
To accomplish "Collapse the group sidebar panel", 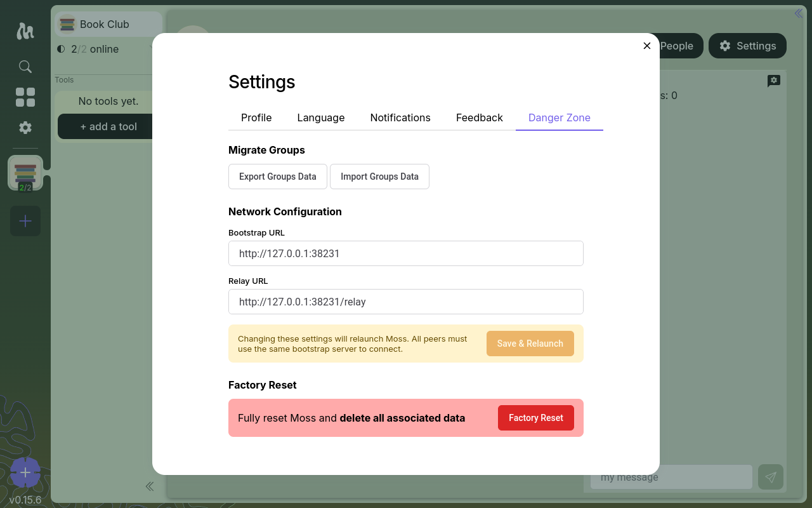I will 150,486.
